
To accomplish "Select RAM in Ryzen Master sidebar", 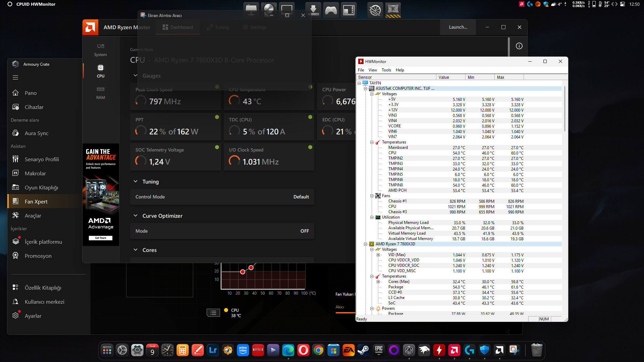I will (101, 93).
